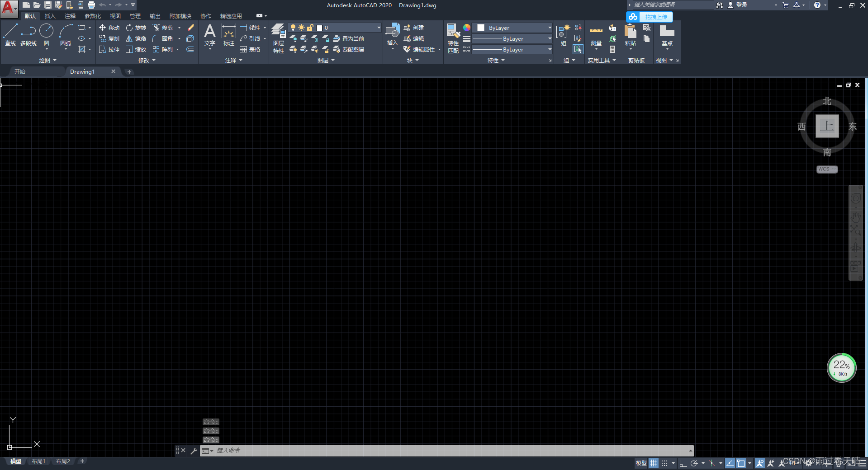Viewport: 868px width, 470px height.
Task: Expand the 注释 (Annotation) panel
Action: point(234,60)
